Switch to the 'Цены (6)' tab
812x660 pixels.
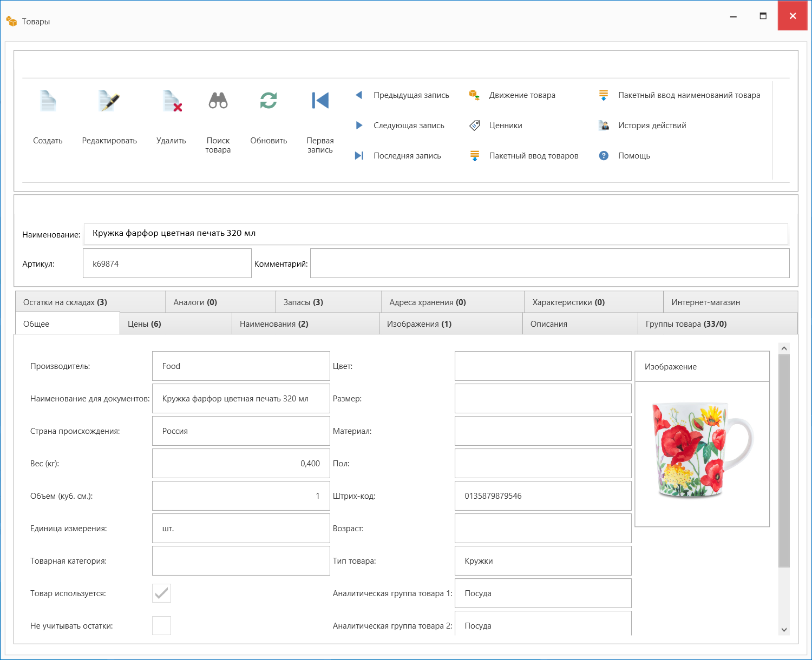[x=176, y=324]
